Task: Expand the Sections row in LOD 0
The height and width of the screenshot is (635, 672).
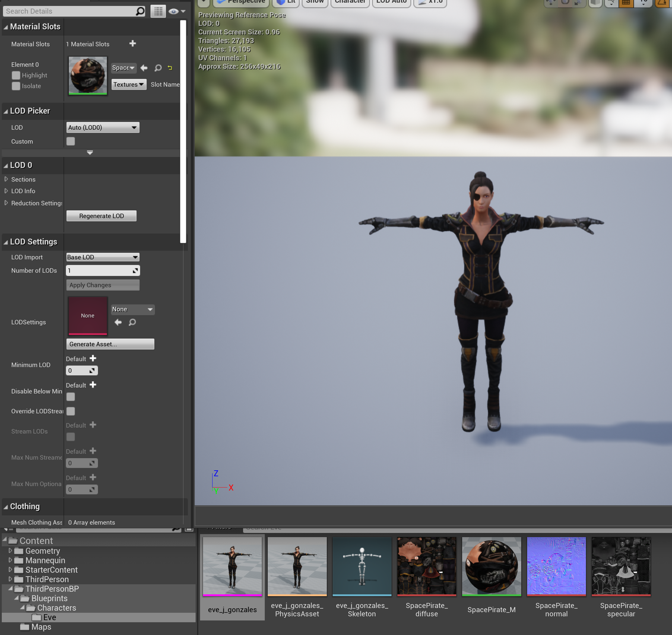Action: tap(6, 179)
